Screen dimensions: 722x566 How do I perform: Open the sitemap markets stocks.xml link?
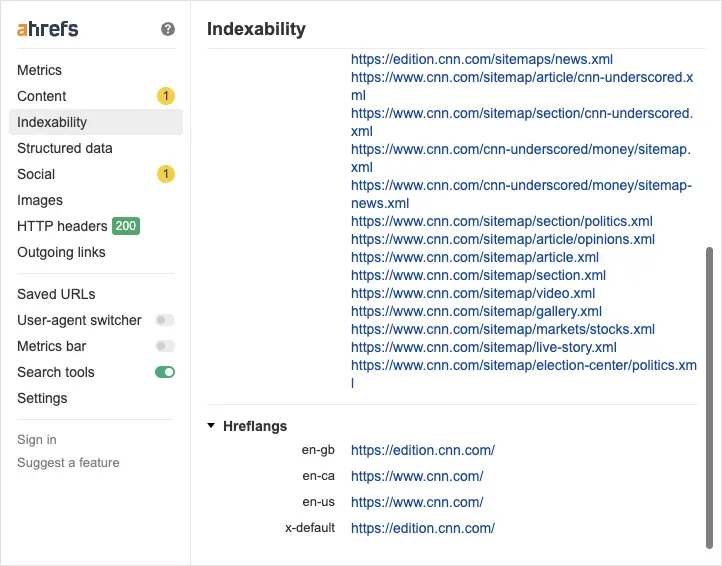point(502,329)
